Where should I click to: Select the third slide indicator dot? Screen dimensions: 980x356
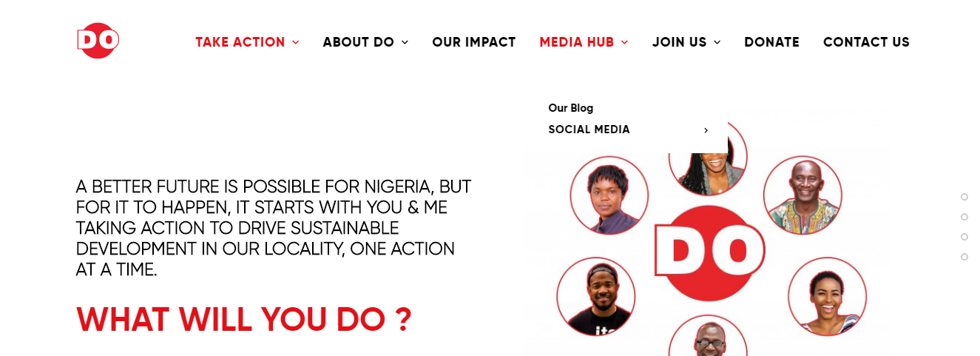click(x=964, y=237)
